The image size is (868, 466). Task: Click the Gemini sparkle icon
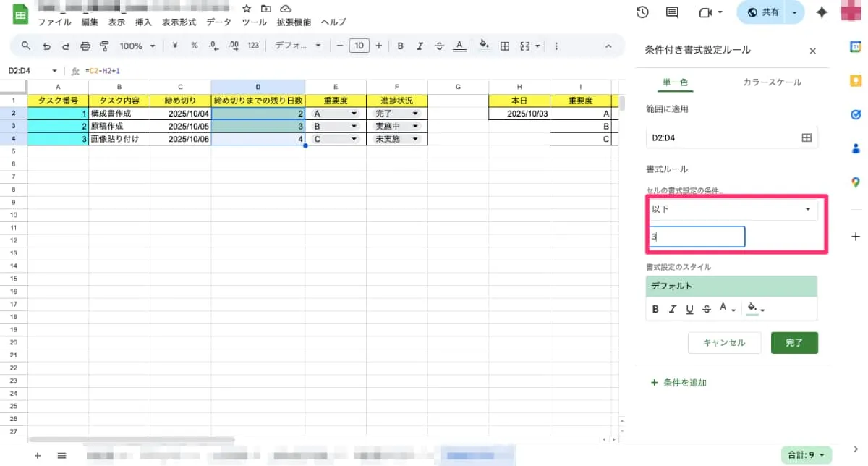click(x=822, y=12)
